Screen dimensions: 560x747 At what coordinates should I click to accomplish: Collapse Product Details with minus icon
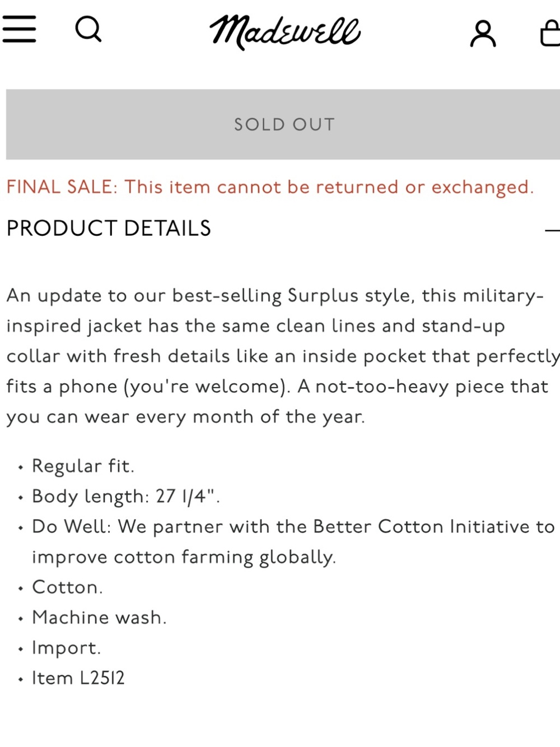coord(552,230)
